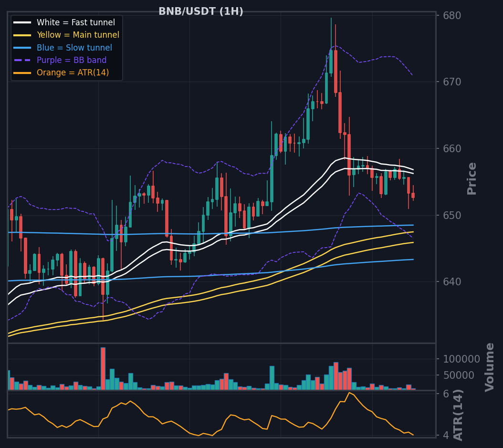Click the BNB/USDT (1H) chart title
503x448 pixels.
point(201,11)
